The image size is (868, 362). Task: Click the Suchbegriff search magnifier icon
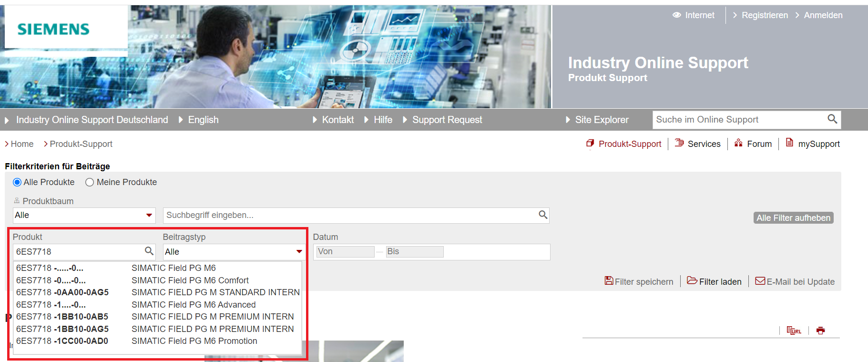pyautogui.click(x=543, y=215)
